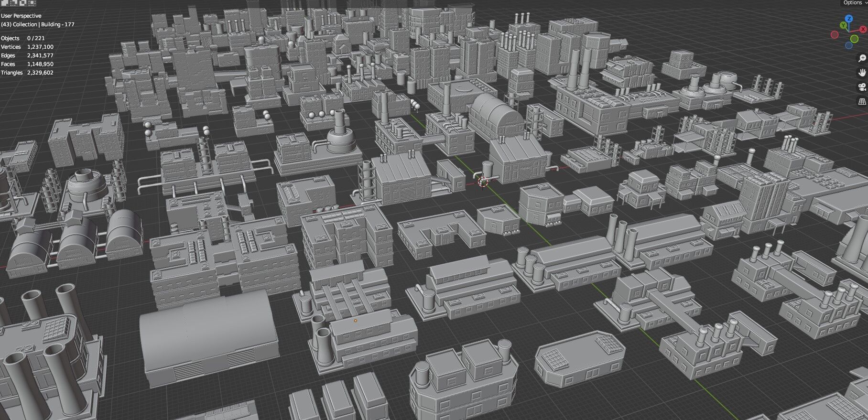Click the Objects count "0 / 221"

click(x=36, y=38)
